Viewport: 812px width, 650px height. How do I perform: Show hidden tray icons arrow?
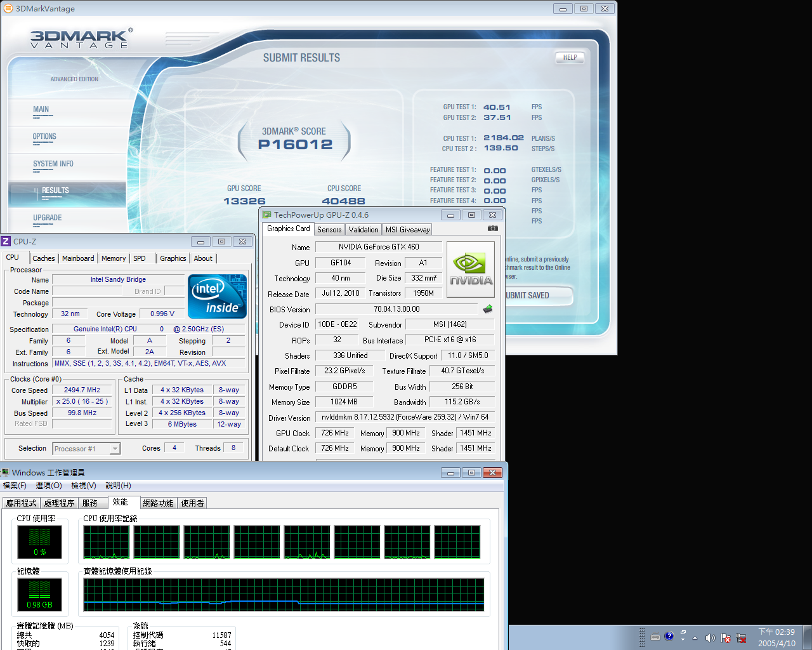click(695, 637)
